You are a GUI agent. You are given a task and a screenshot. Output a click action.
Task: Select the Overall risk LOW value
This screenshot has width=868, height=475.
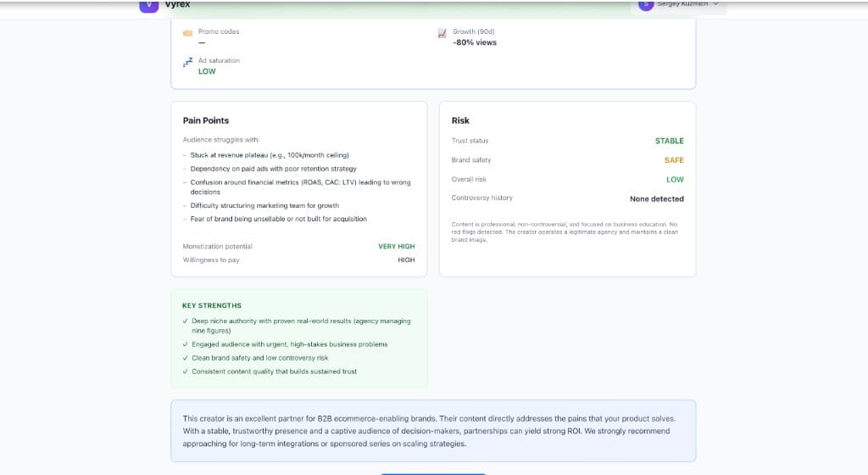675,180
